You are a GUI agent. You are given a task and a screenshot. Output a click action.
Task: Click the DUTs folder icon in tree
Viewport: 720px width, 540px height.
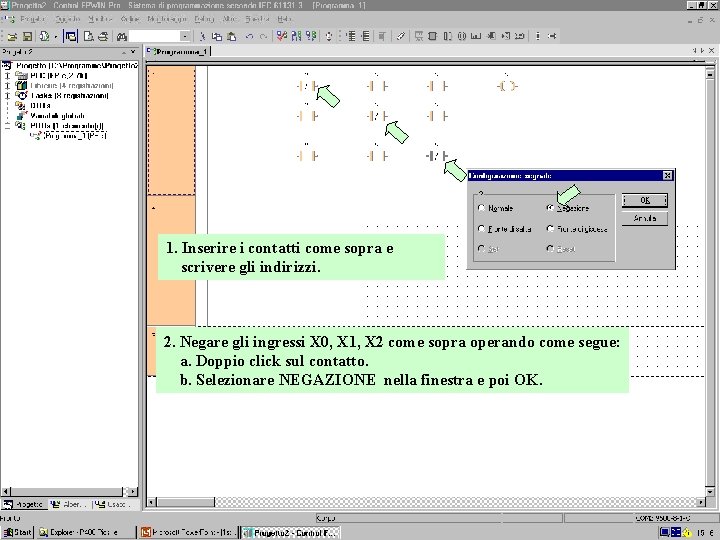21,106
